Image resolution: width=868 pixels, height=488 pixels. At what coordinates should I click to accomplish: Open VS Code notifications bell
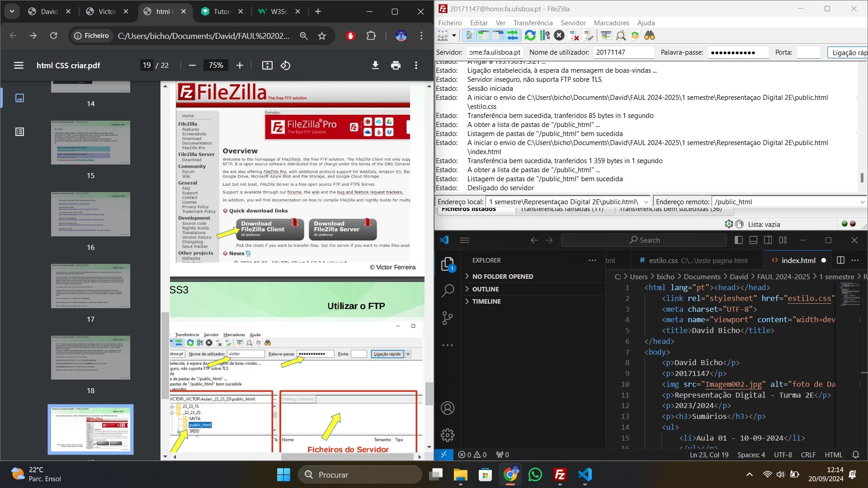point(856,455)
